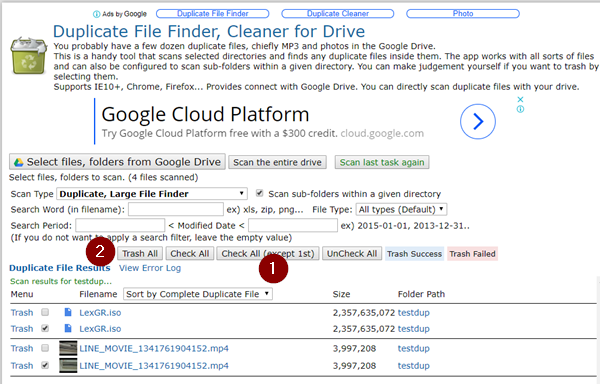Click size 2,357,635,072 of first LexGR.iso
Screen dimensions: 600x384
364,313
